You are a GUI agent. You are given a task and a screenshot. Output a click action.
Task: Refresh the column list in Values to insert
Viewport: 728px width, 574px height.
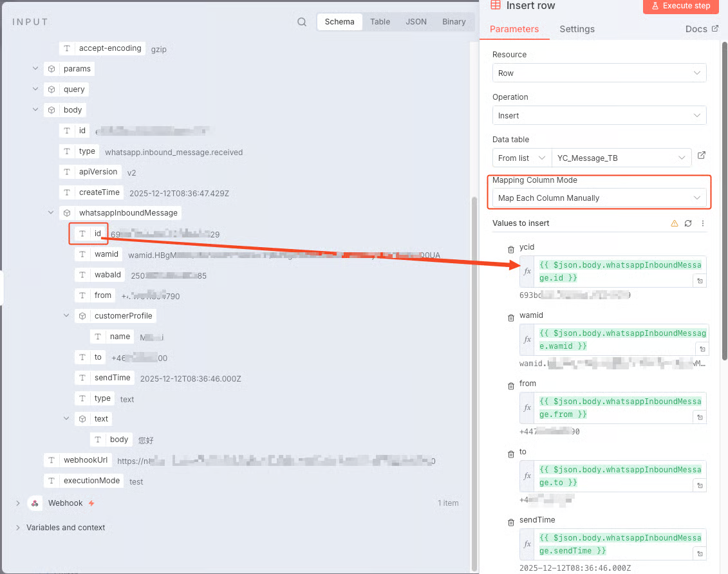[688, 223]
